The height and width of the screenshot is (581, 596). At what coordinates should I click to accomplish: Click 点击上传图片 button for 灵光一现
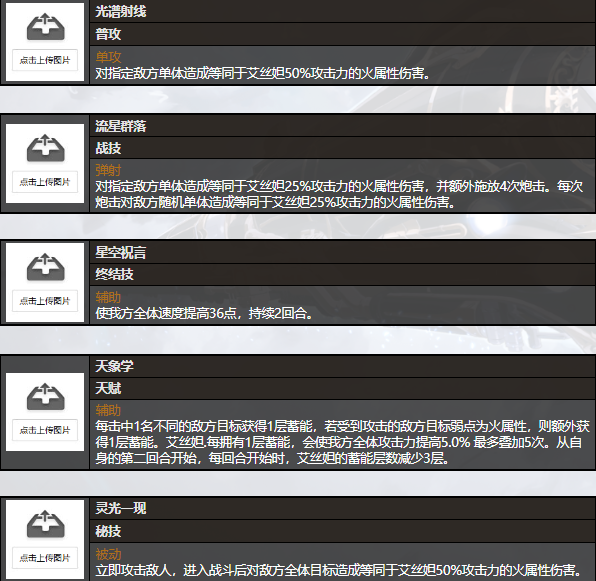click(x=45, y=558)
